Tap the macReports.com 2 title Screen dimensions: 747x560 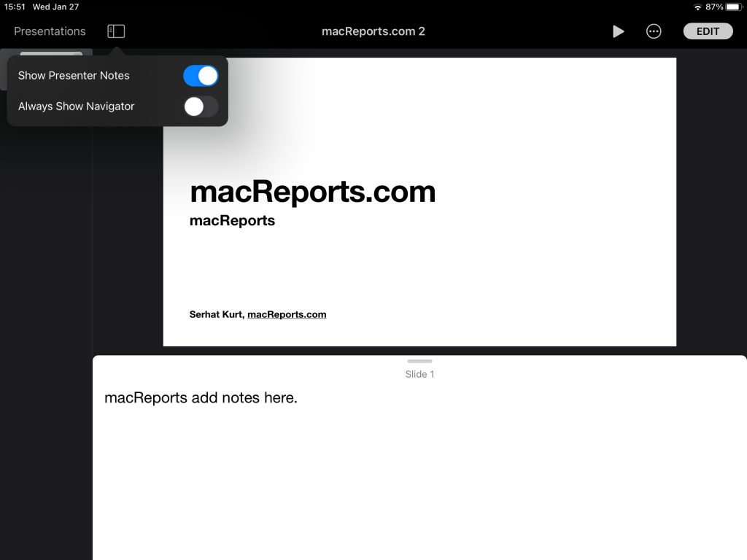(373, 31)
